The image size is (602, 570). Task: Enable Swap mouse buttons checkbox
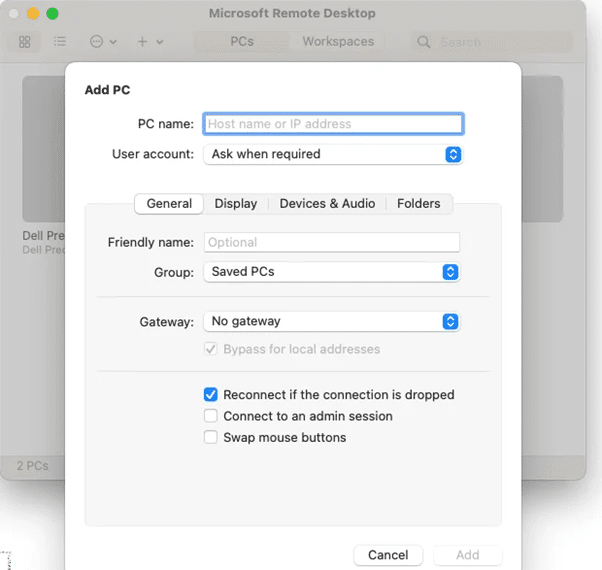pyautogui.click(x=210, y=437)
